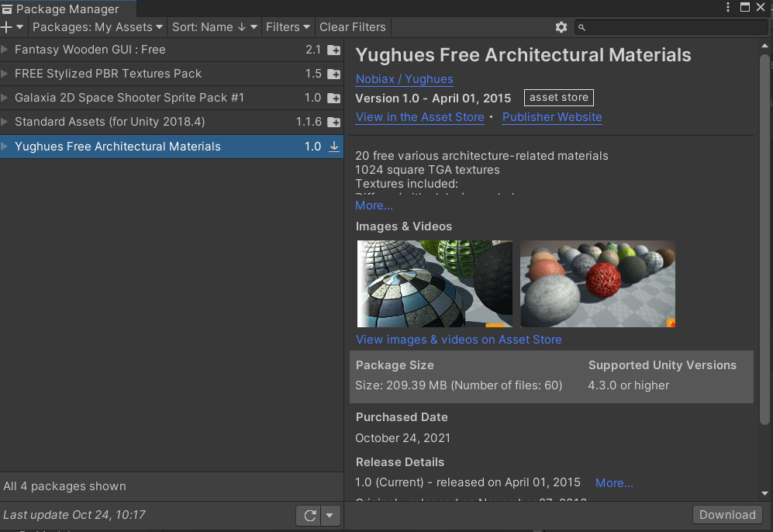Click the Clear Filters button
Screen dimensions: 773x532
[353, 27]
